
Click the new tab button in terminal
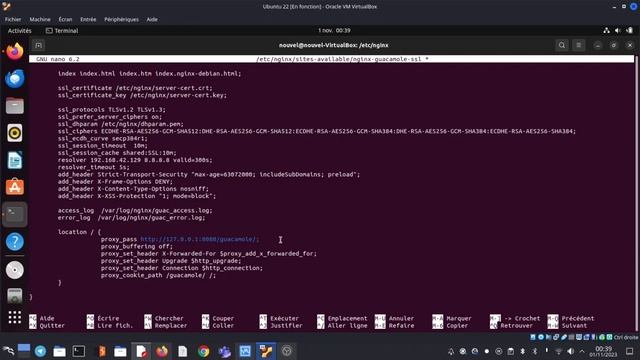tap(38, 45)
